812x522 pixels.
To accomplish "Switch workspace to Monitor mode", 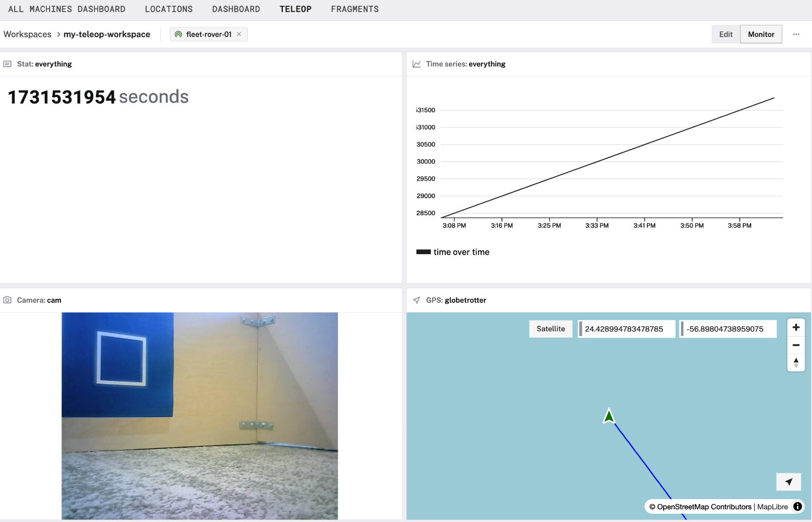I will 761,34.
